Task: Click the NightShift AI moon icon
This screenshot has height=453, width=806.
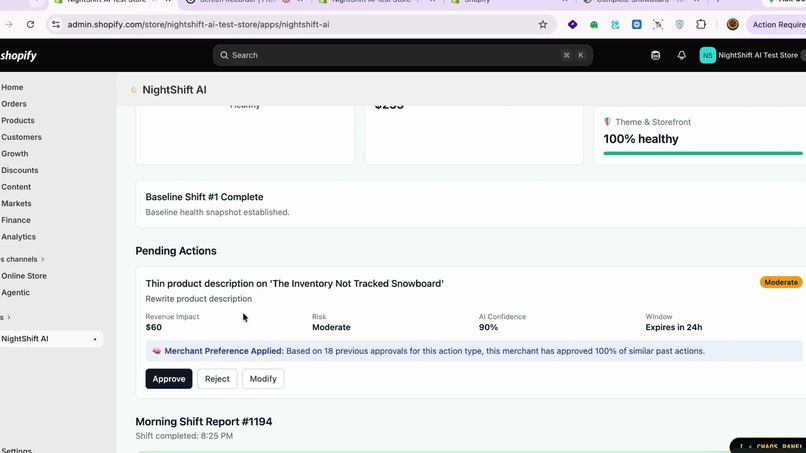Action: pos(134,90)
